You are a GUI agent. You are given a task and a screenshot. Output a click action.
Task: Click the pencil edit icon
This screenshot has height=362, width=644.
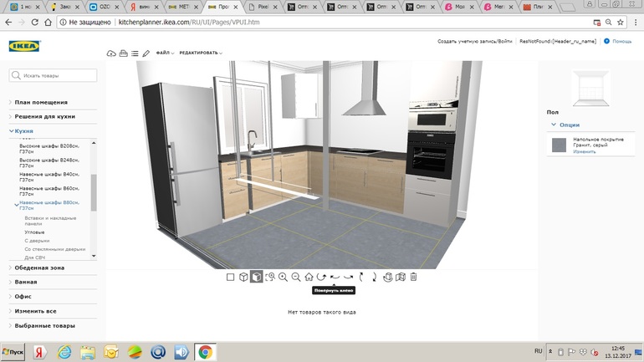pyautogui.click(x=146, y=54)
